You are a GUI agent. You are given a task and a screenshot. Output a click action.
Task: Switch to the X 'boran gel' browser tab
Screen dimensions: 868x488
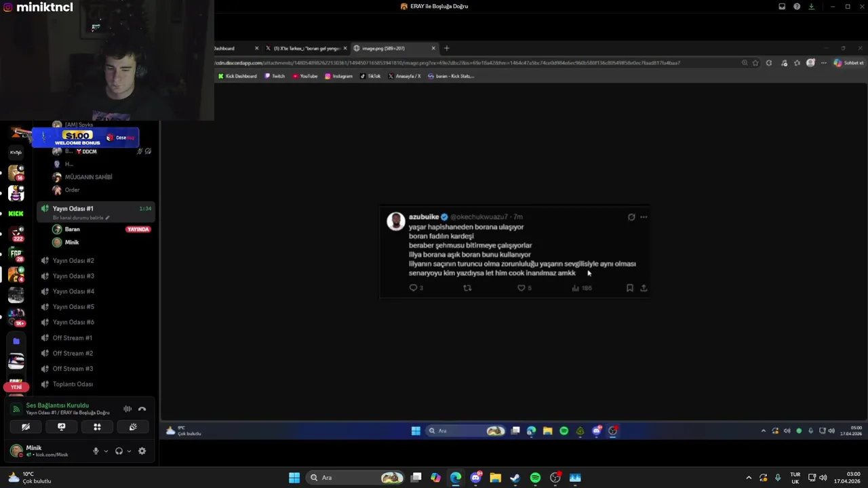(306, 48)
